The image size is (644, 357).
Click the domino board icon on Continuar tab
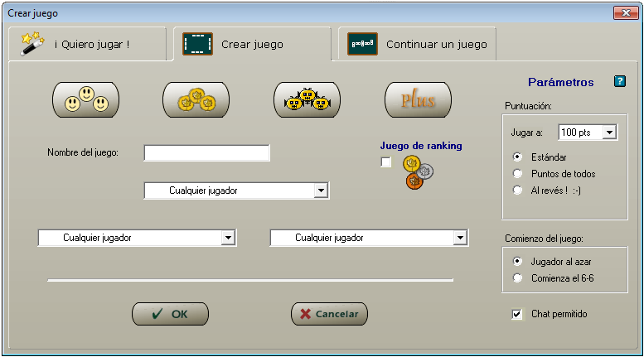pyautogui.click(x=363, y=44)
